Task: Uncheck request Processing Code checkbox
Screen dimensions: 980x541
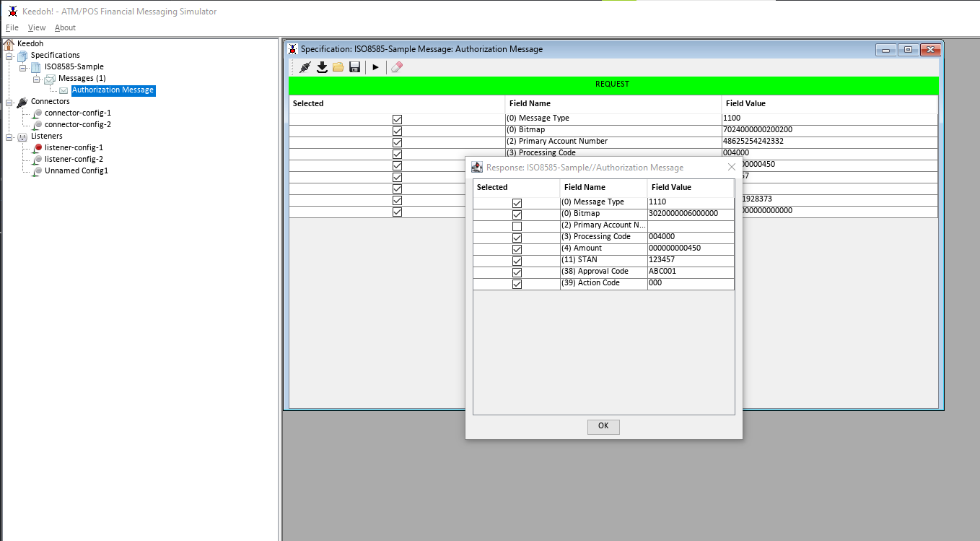Action: tap(397, 154)
